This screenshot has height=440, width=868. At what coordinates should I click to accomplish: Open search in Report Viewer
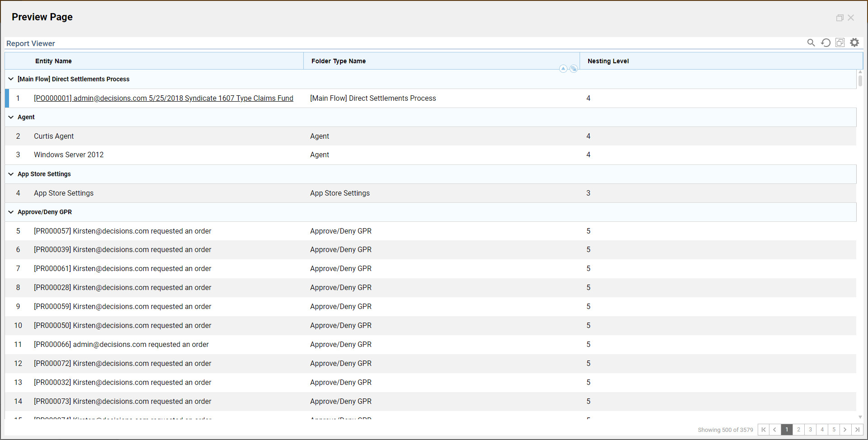(x=811, y=42)
